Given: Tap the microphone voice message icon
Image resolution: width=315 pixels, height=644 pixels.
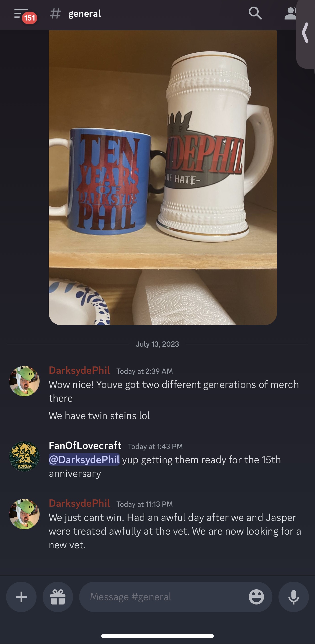Looking at the screenshot, I should (x=294, y=597).
